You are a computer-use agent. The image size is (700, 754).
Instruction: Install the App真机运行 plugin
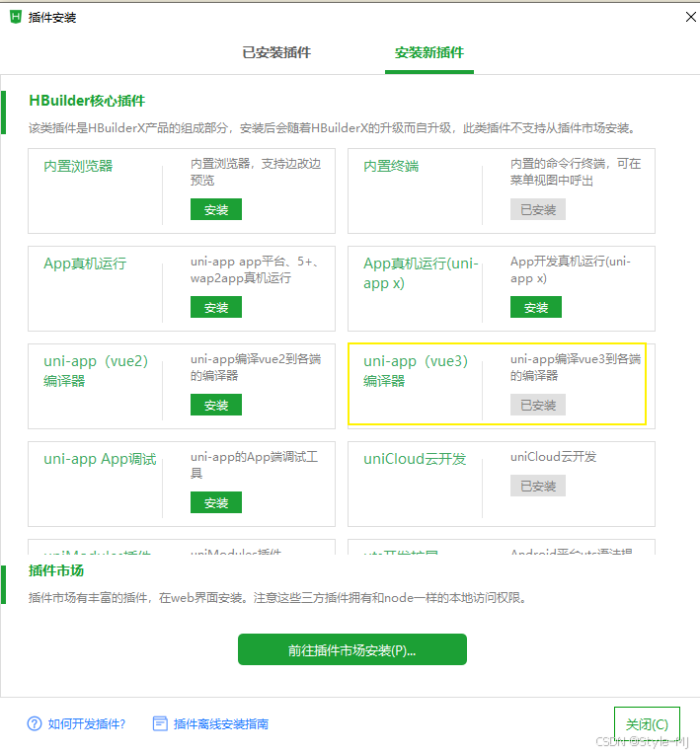coord(216,307)
